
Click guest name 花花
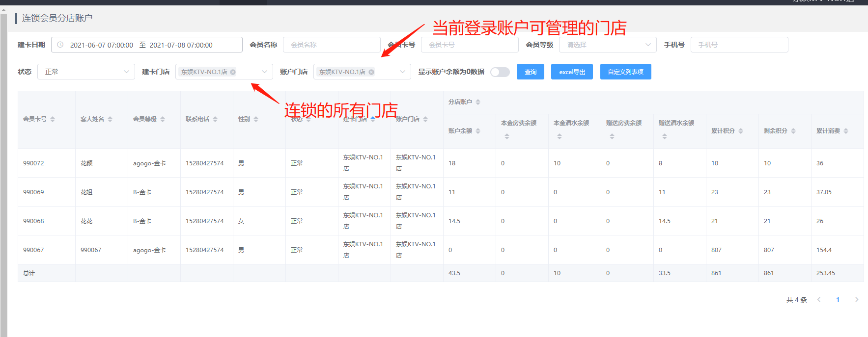(x=86, y=221)
